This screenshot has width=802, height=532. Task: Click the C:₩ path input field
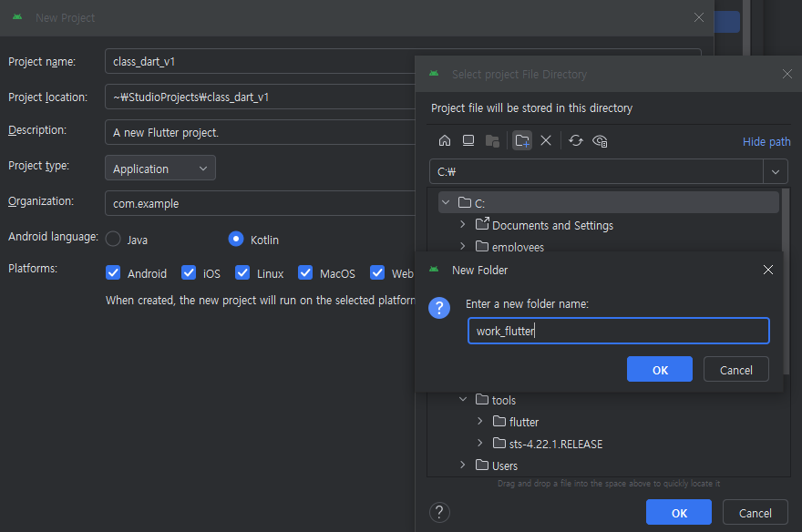click(x=596, y=171)
